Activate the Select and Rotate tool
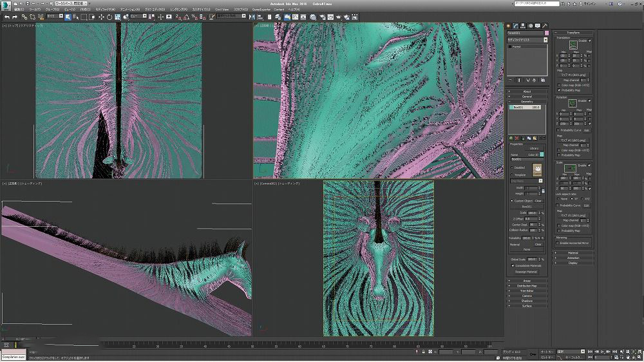Screen dimensions: 644x362 coord(109,17)
